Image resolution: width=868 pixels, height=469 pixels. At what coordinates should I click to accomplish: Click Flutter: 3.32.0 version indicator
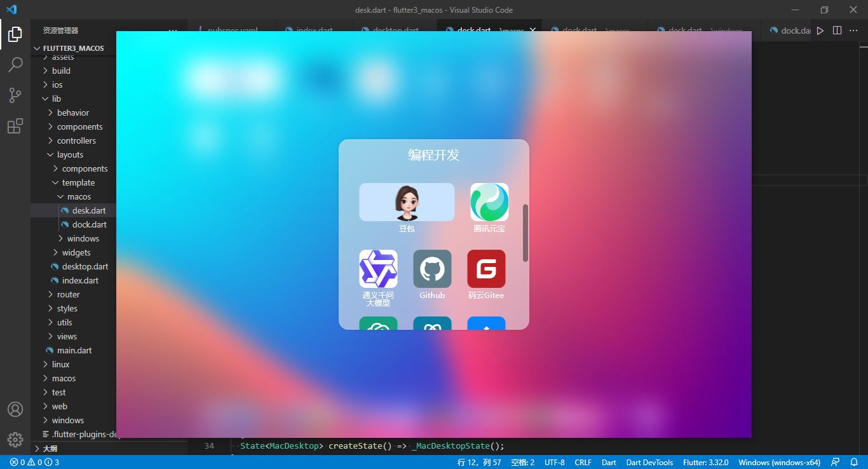(706, 462)
